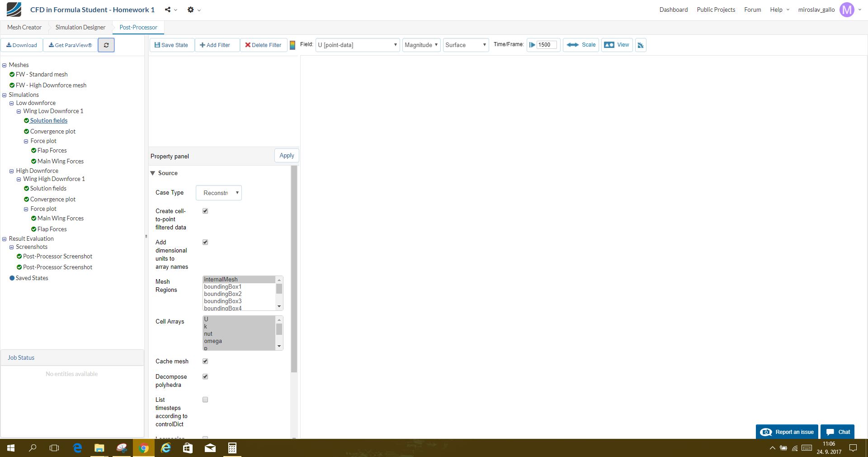Uncheck the Cache mesh checkbox

click(205, 361)
